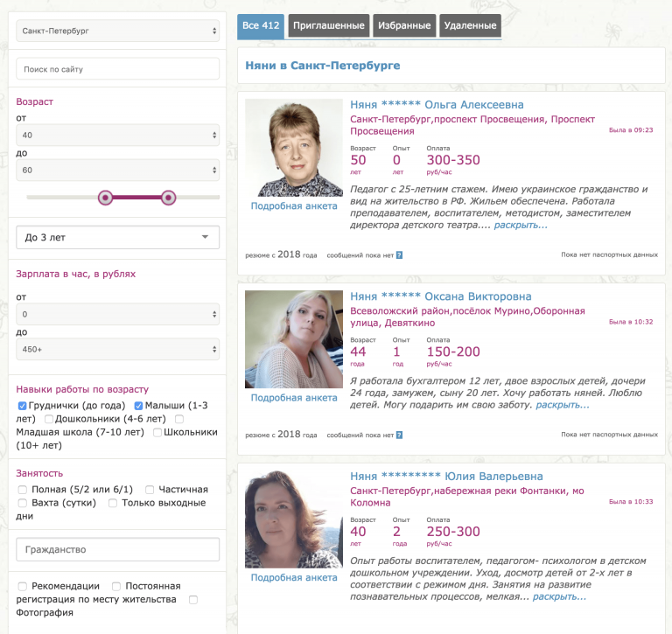Enable the Полная (5/2 или 6/1) employment checkbox

coord(22,490)
